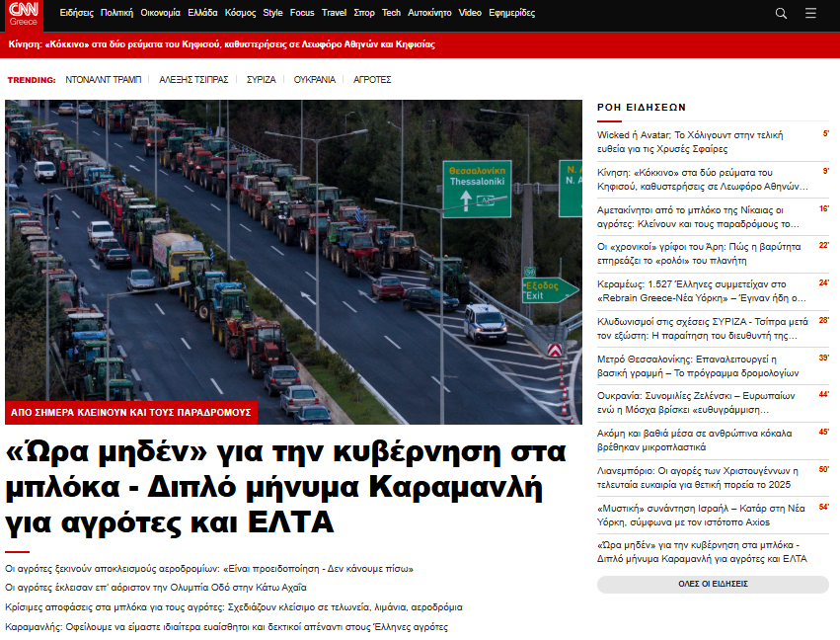Open the Εφημερίδες menu item
The height and width of the screenshot is (640, 840).
point(511,13)
